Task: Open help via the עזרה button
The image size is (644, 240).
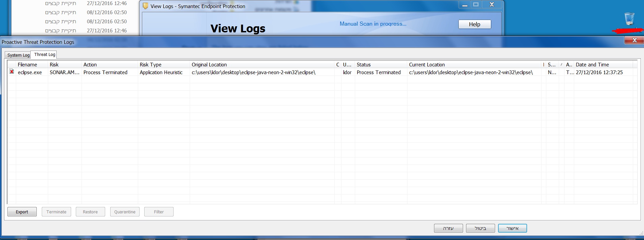Action: point(448,228)
